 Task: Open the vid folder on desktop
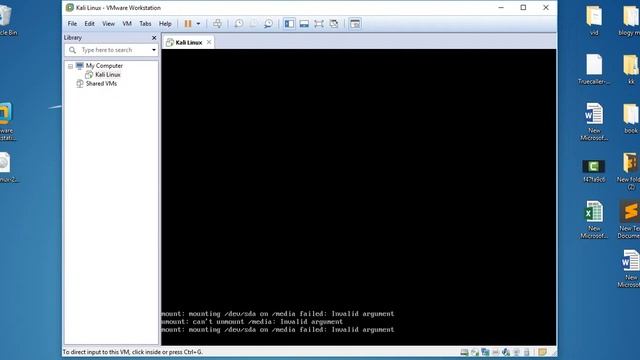[x=594, y=20]
